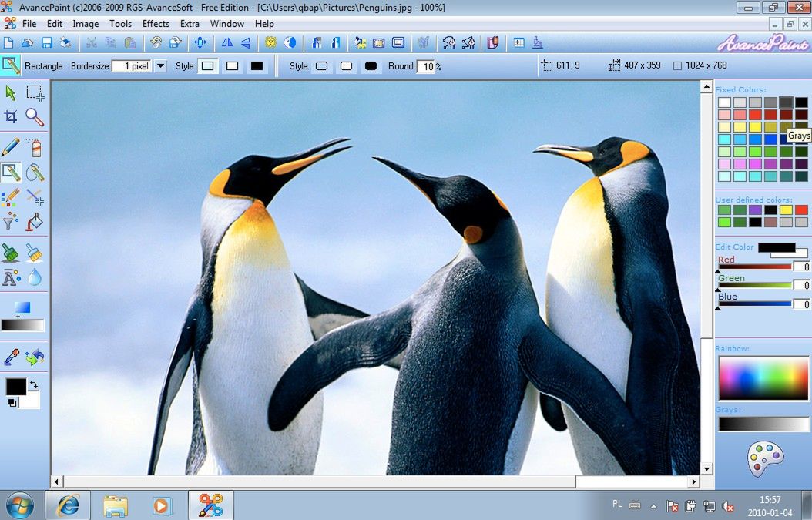
Task: Click the Round percentage input field
Action: click(426, 66)
